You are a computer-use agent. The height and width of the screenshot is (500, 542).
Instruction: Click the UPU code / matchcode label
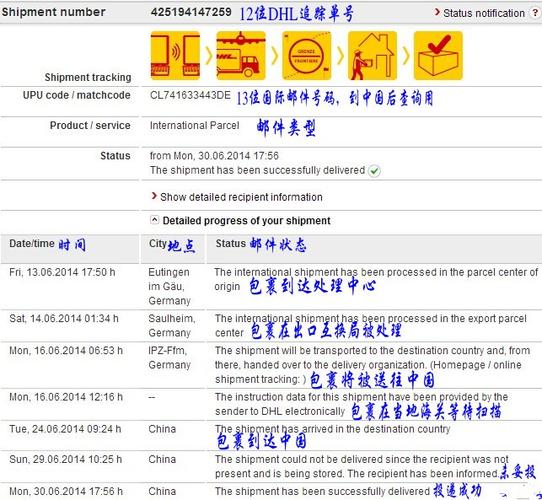pos(76,95)
